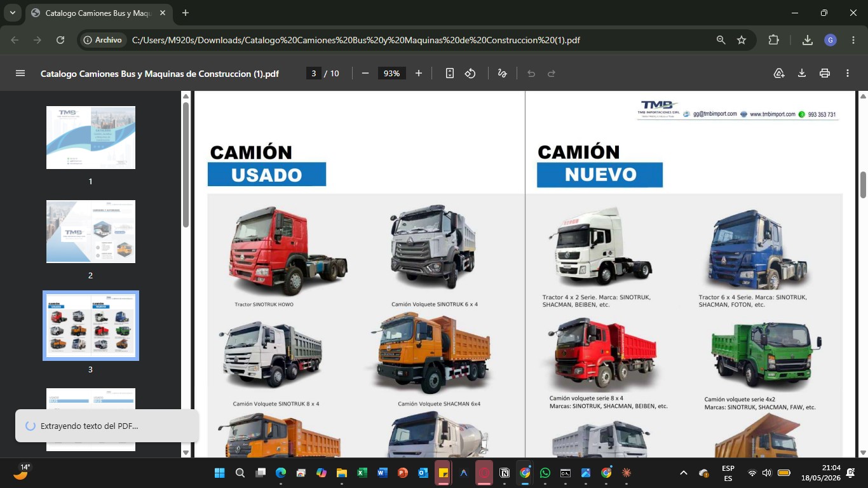Click the address bar file URL
The width and height of the screenshot is (868, 488).
(356, 40)
